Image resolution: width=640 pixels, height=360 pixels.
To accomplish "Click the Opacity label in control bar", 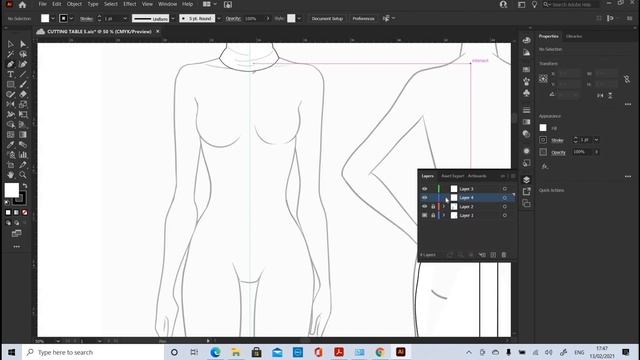I will coord(233,19).
